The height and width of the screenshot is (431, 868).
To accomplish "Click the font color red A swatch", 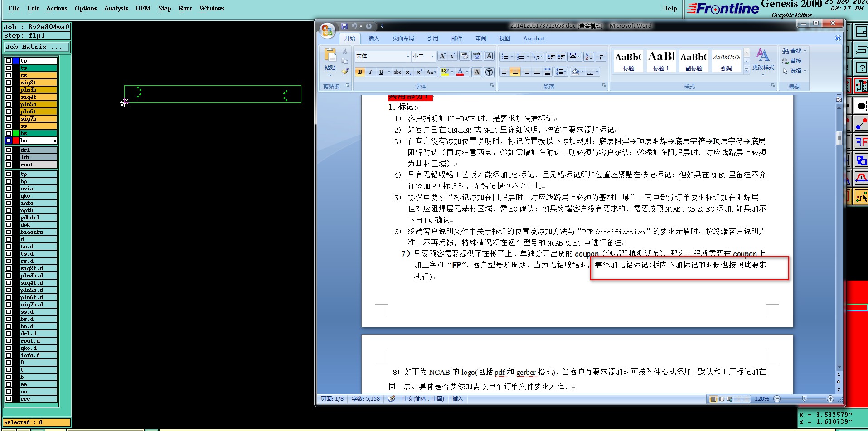I will coord(460,72).
